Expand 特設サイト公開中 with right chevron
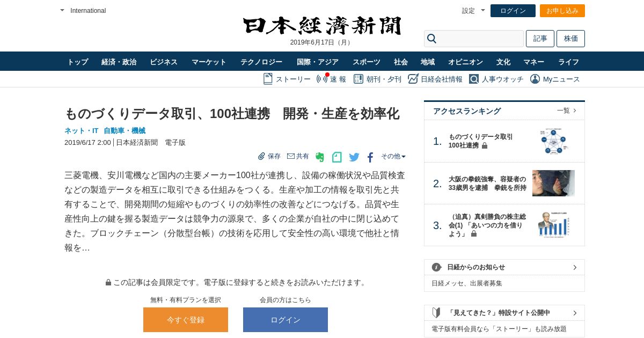 click(575, 313)
